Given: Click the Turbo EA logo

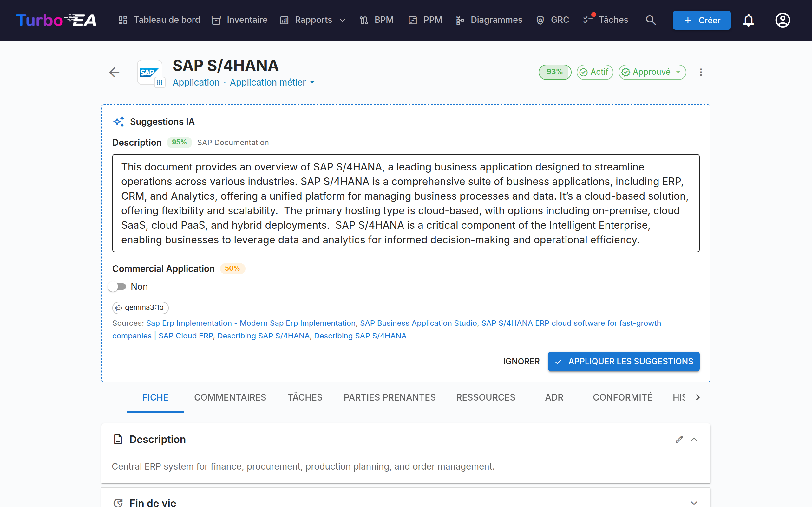Looking at the screenshot, I should click(56, 20).
